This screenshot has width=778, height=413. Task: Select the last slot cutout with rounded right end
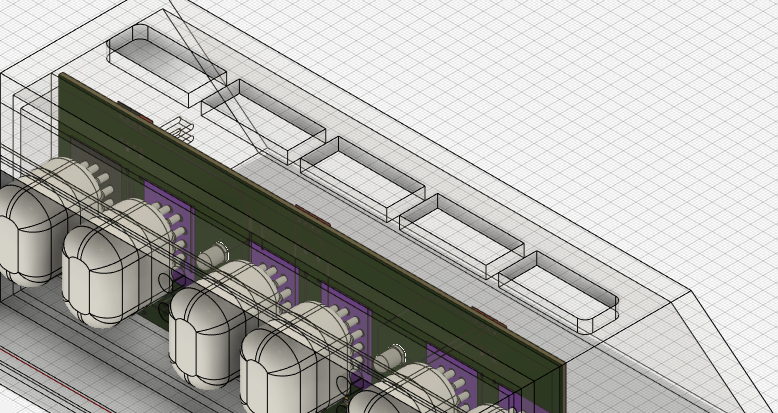[x=558, y=292]
